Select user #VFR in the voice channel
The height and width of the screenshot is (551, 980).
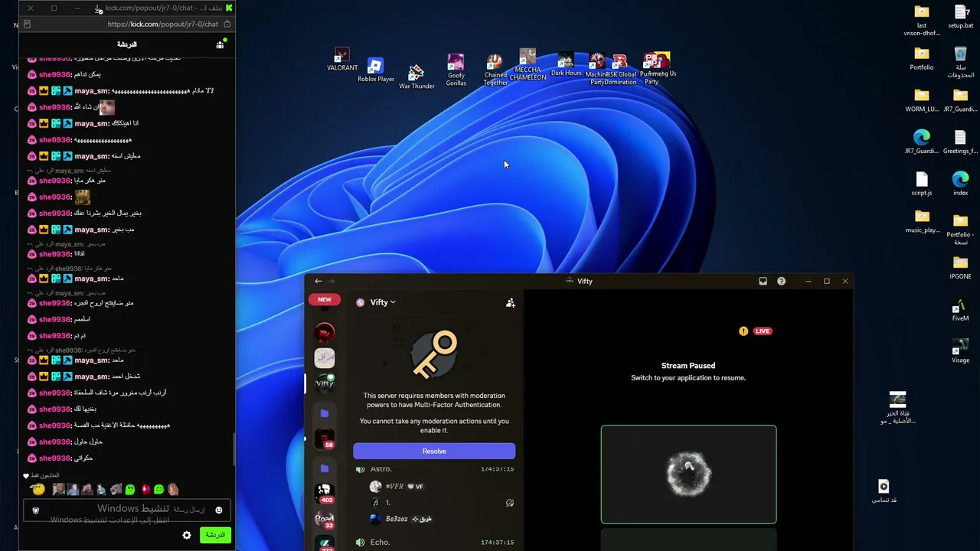click(397, 486)
